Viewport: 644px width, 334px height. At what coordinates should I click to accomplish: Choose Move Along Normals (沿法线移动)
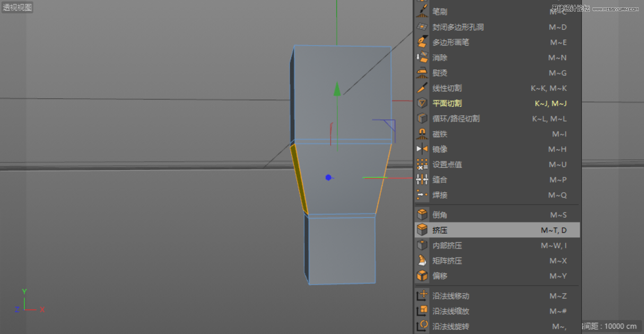(451, 296)
